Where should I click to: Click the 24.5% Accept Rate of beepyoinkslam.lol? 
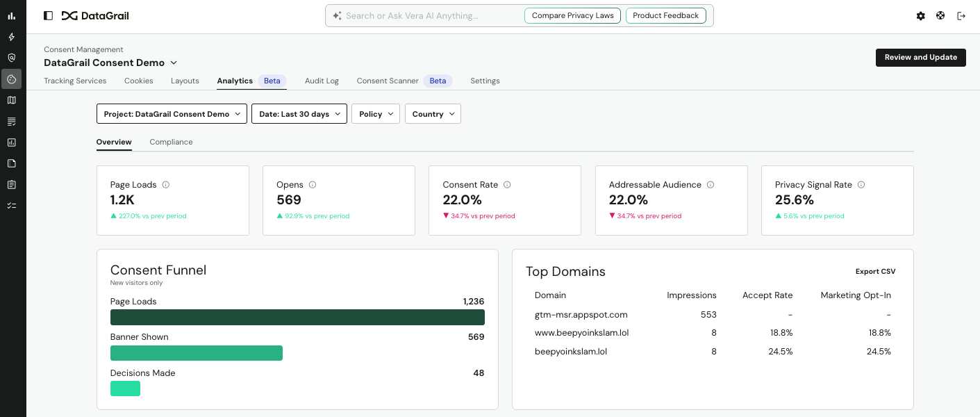(781, 352)
